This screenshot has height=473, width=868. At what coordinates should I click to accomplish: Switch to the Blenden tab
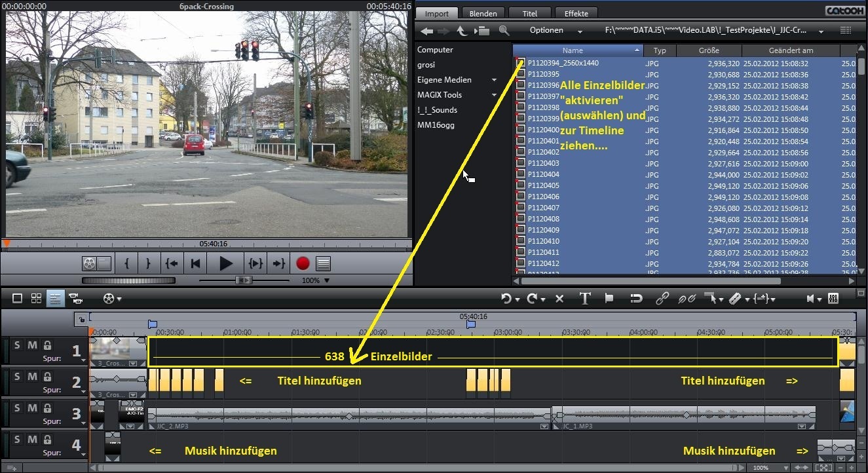(x=483, y=13)
